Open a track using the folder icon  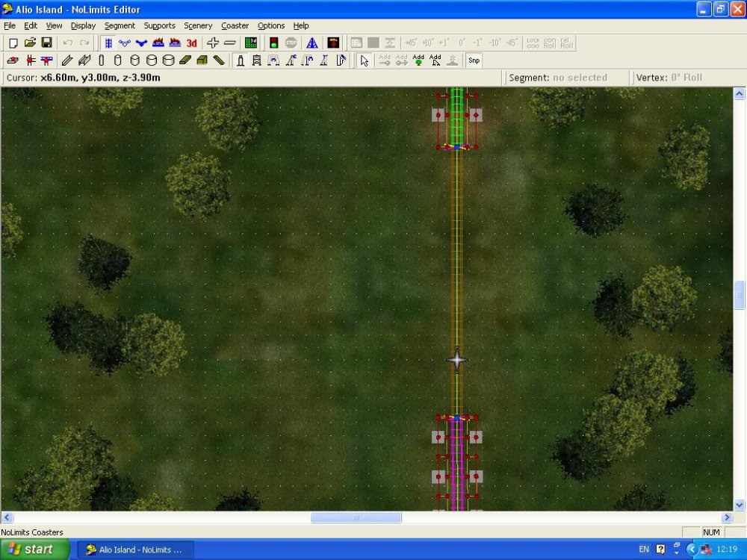click(x=30, y=43)
